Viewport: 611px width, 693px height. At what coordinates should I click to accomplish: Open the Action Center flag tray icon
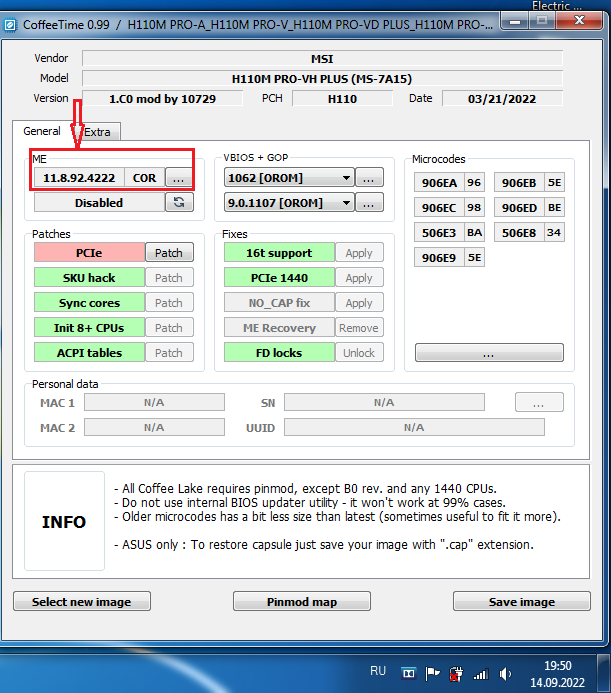pos(432,674)
